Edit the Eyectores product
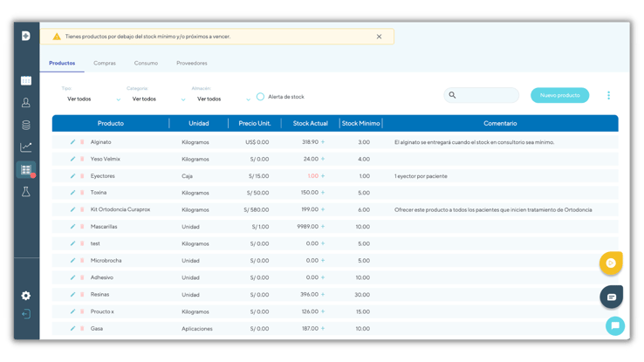Viewport: 644px width, 362px height. tap(72, 175)
